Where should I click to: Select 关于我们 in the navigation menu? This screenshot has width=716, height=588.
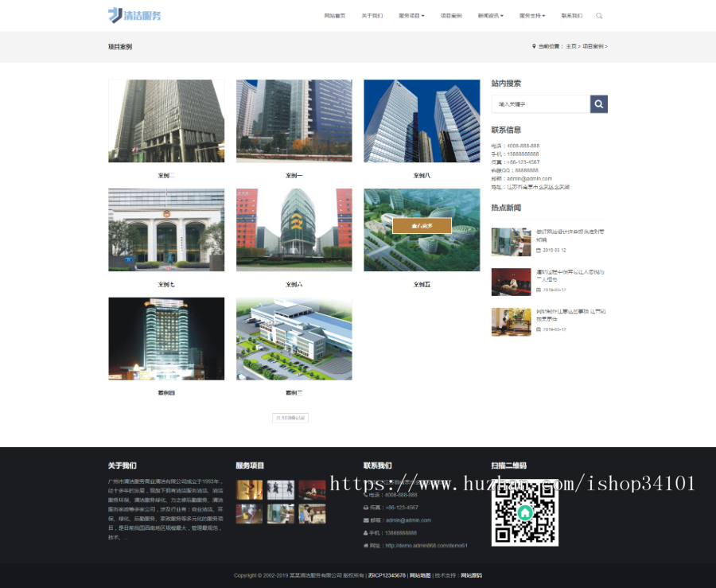[x=372, y=15]
